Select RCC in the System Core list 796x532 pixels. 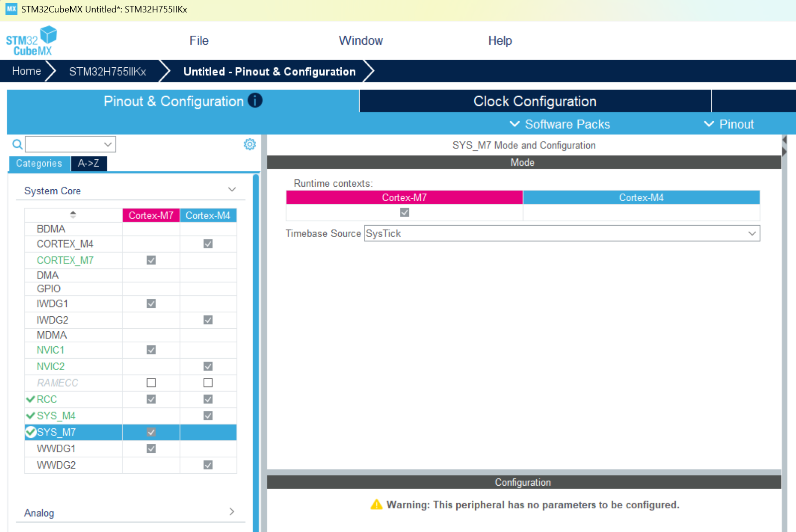point(47,399)
